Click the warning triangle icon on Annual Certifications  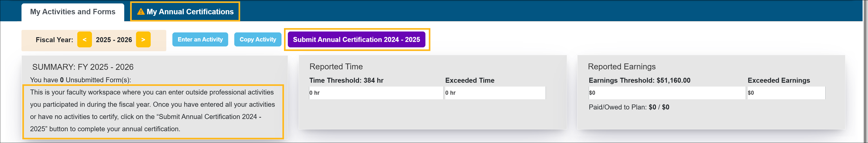141,12
